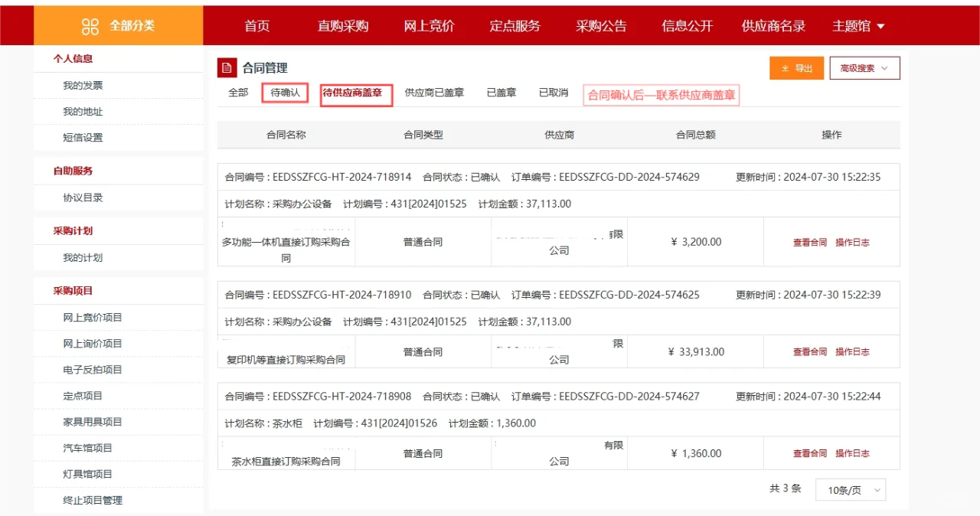
Task: Switch to the 待确认 filter
Action: coord(284,93)
